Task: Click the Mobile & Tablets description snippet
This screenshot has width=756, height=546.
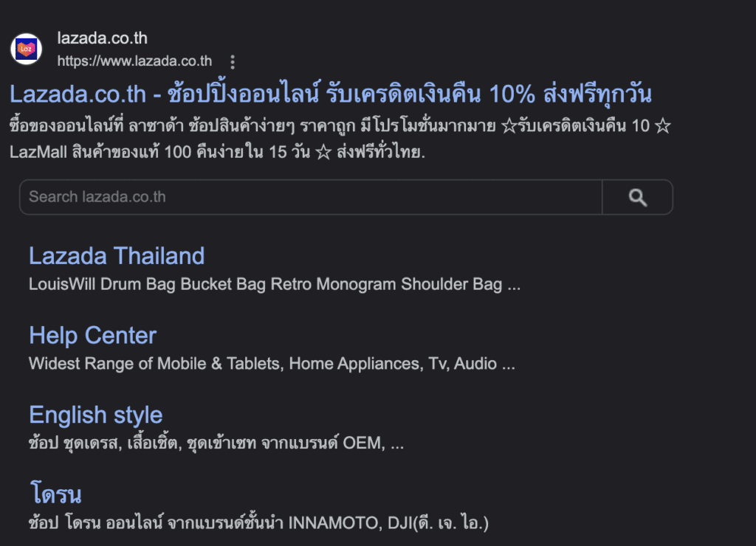Action: 272,364
